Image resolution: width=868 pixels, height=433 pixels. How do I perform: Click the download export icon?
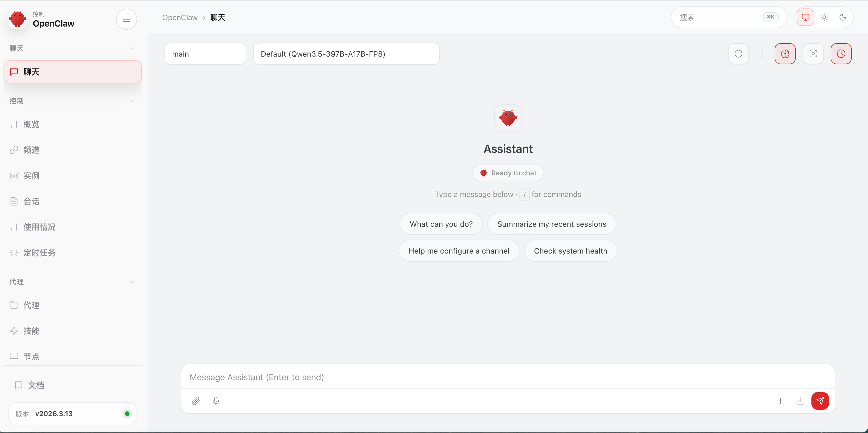click(800, 401)
